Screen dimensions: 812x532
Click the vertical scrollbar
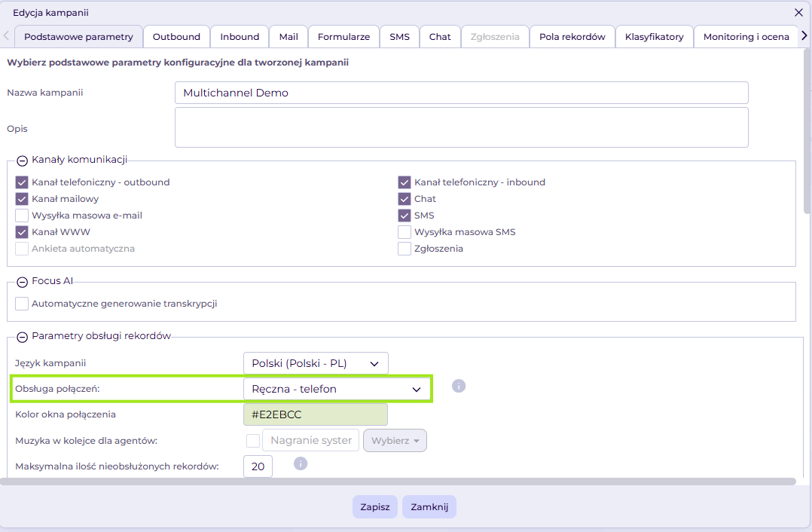(x=807, y=130)
